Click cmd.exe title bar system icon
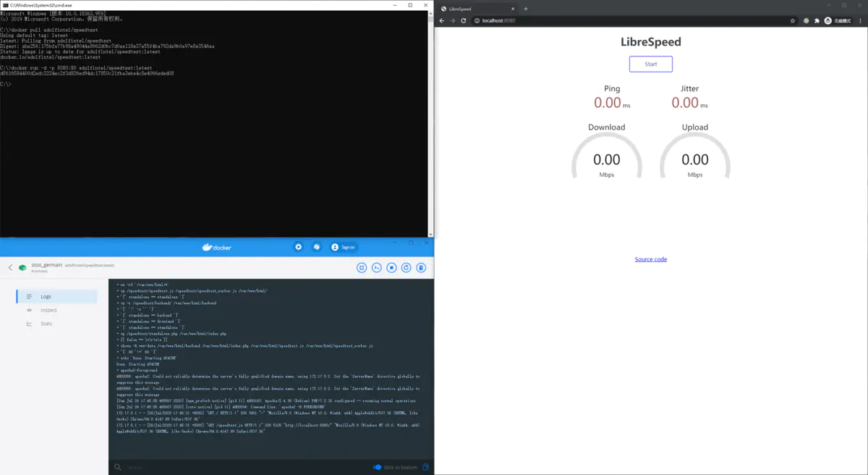Viewport: 868px width, 475px height. pyautogui.click(x=4, y=4)
